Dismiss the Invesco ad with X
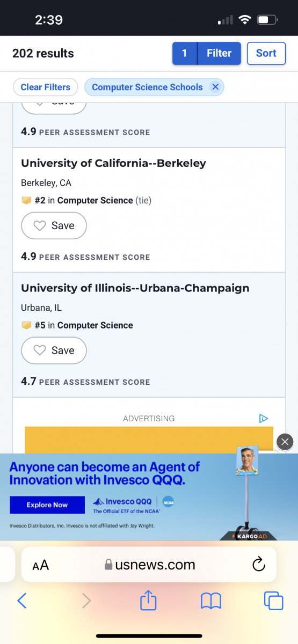Image resolution: width=298 pixels, height=644 pixels. coord(285,442)
